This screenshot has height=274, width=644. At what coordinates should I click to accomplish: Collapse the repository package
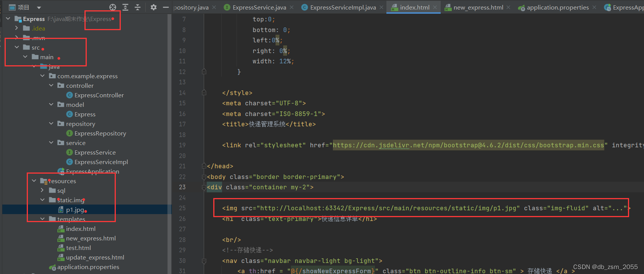click(51, 123)
